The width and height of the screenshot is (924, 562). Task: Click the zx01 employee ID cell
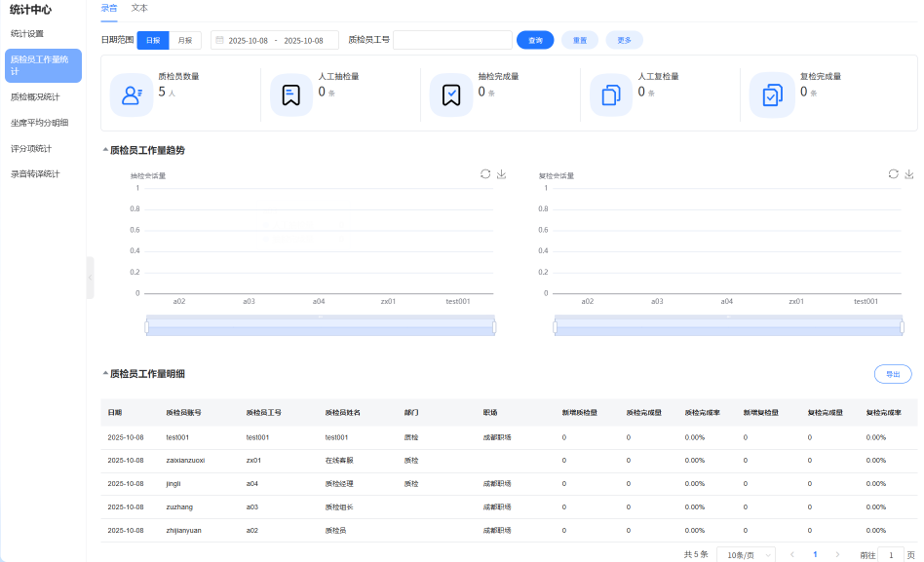(x=253, y=460)
